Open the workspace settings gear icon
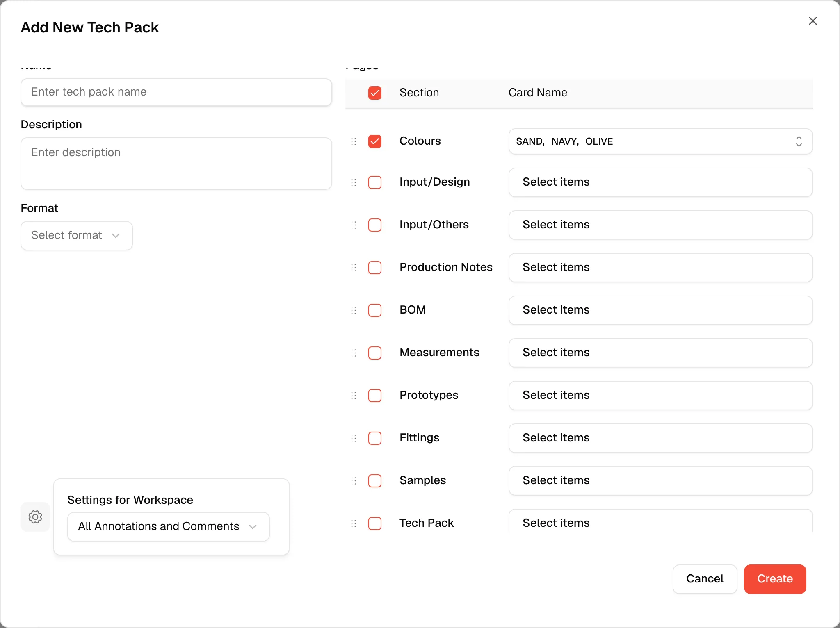The width and height of the screenshot is (840, 628). 35,517
